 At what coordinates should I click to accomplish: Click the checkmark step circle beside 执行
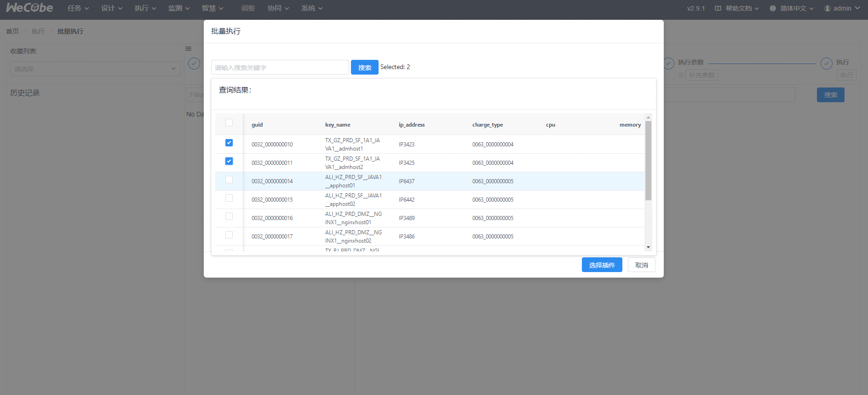click(x=826, y=64)
